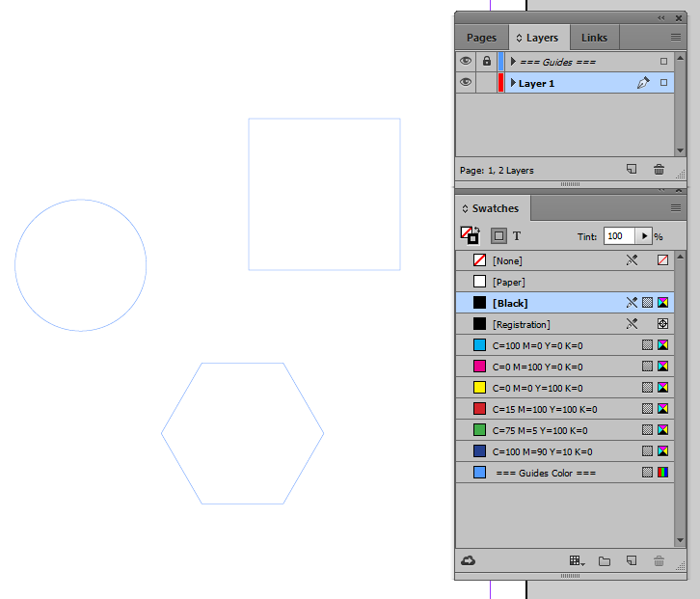Choose the yellow C=0 M=0 Y=100 K=0 swatch
Viewport: 700px width, 599px height.
point(565,388)
